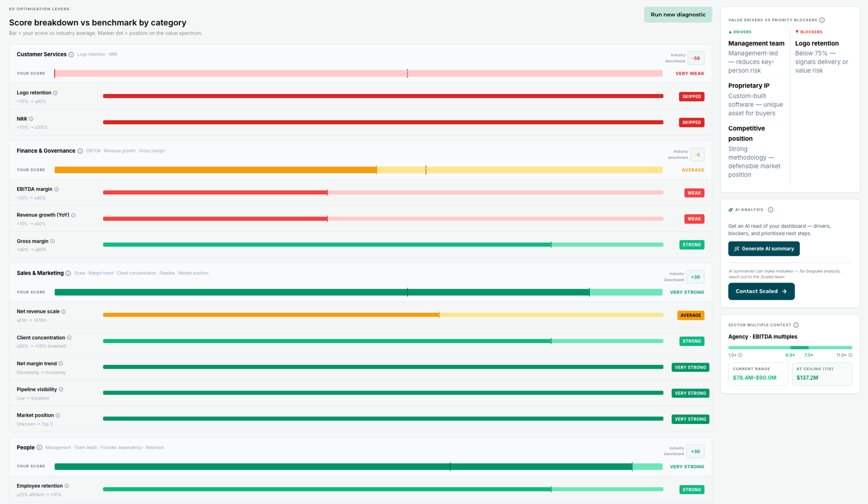Click Revenue growth (YoY) info icon
Viewport: 868px width, 504px height.
tap(73, 215)
